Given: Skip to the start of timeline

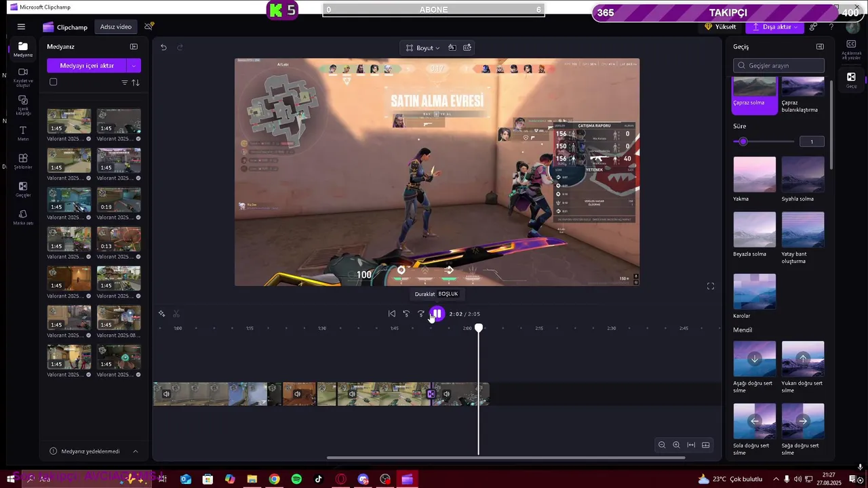Looking at the screenshot, I should pos(391,314).
